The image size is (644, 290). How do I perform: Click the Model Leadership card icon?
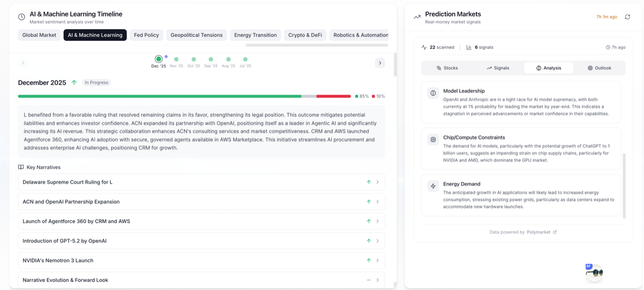pos(433,93)
